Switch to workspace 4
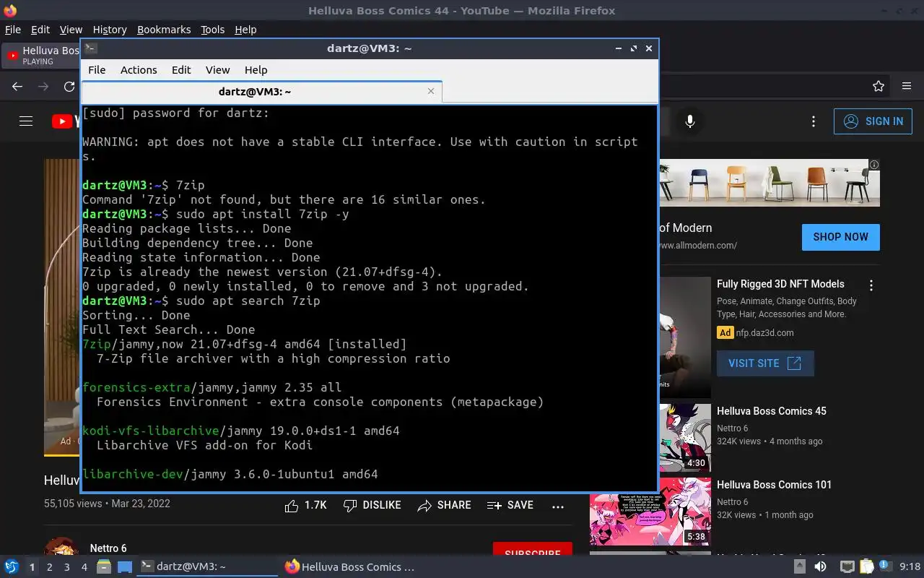The image size is (924, 578). pyautogui.click(x=84, y=567)
